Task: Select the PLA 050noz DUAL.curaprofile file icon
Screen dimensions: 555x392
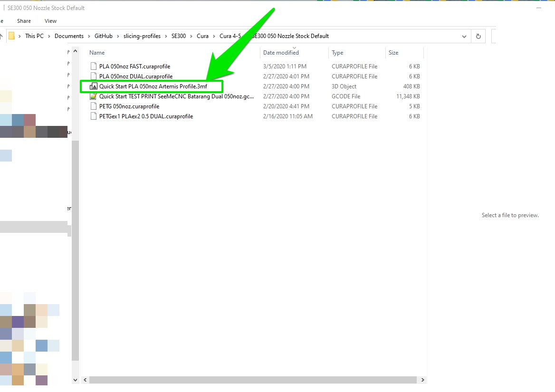Action: [93, 76]
